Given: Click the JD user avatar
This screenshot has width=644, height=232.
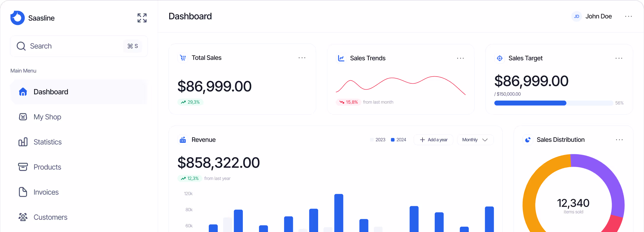Looking at the screenshot, I should coord(576,16).
